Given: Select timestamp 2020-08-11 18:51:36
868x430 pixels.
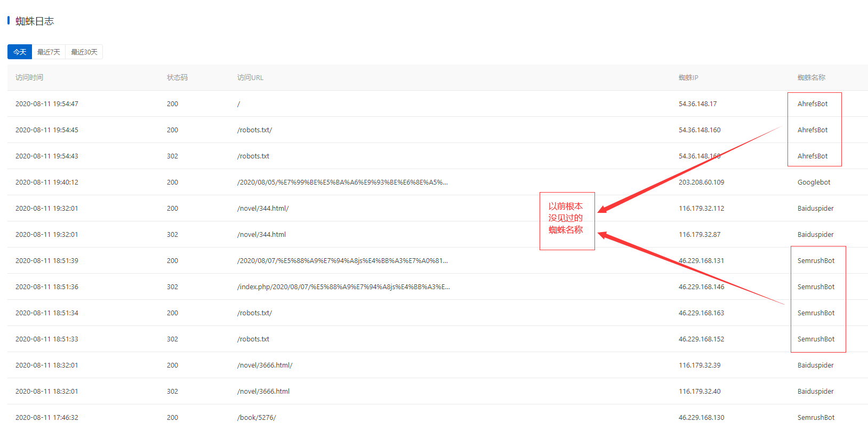Looking at the screenshot, I should pyautogui.click(x=47, y=286).
